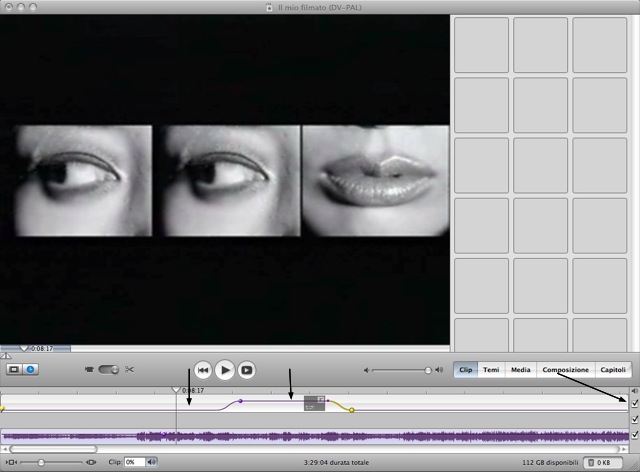Click the speaker icon above track checkboxes

tap(635, 390)
